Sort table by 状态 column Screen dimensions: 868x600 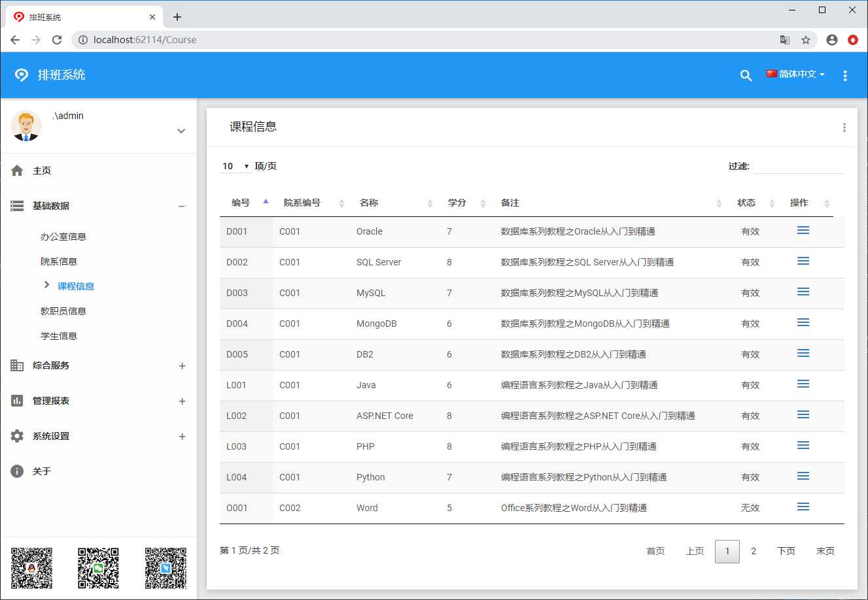click(x=753, y=203)
